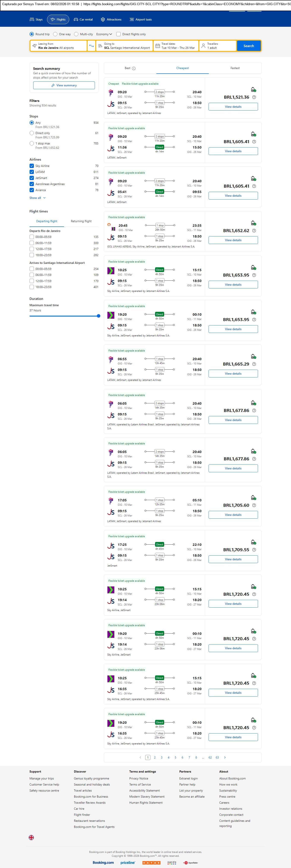Switch to the Fastest tab

pyautogui.click(x=235, y=68)
